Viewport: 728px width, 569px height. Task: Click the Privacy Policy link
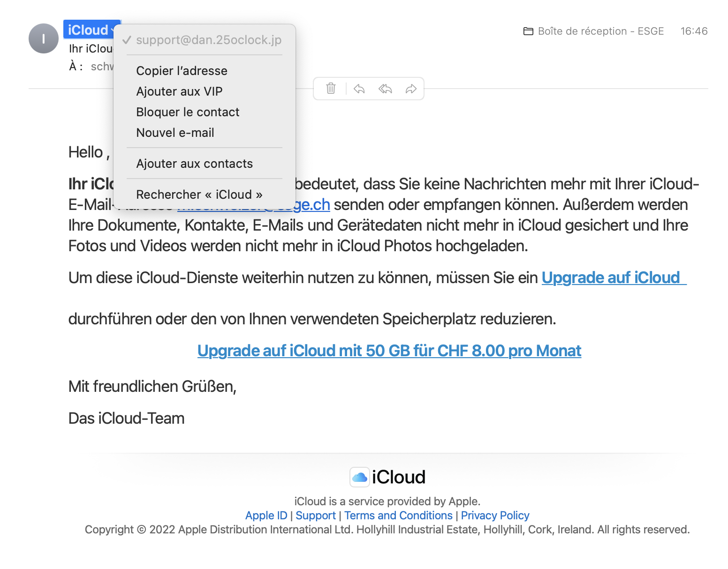point(495,515)
